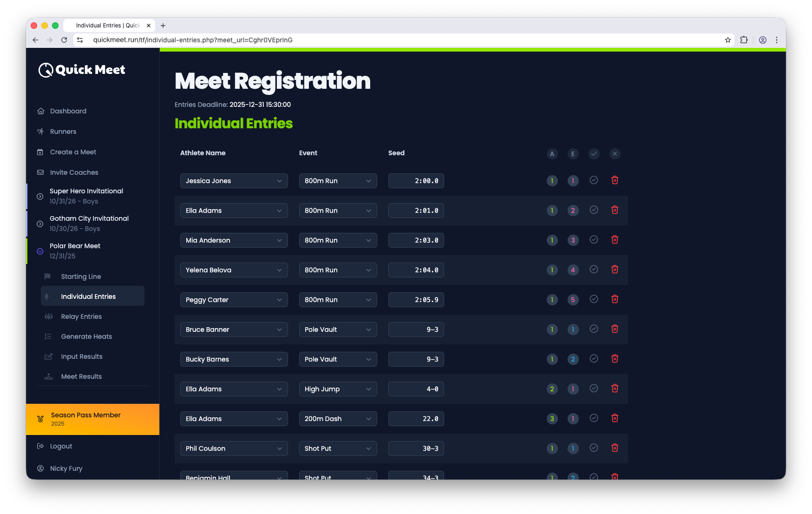812x514 pixels.
Task: Click the Quick Meet logo
Action: pos(81,70)
